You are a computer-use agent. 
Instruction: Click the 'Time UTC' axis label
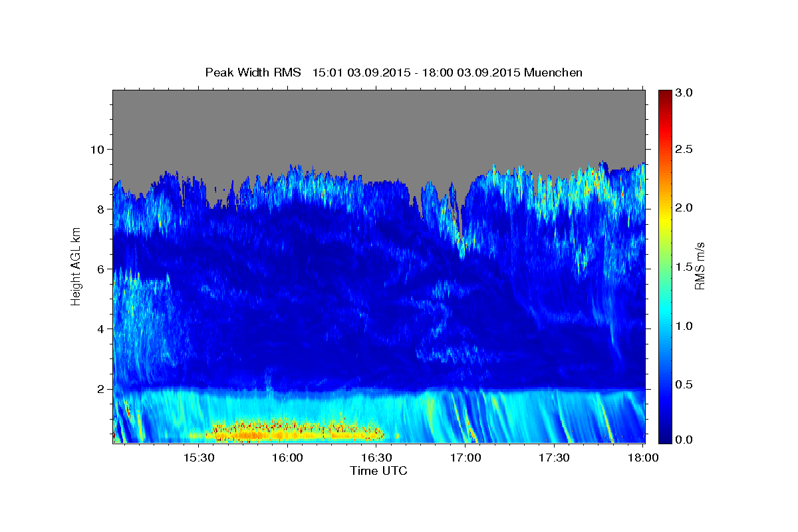pos(378,471)
